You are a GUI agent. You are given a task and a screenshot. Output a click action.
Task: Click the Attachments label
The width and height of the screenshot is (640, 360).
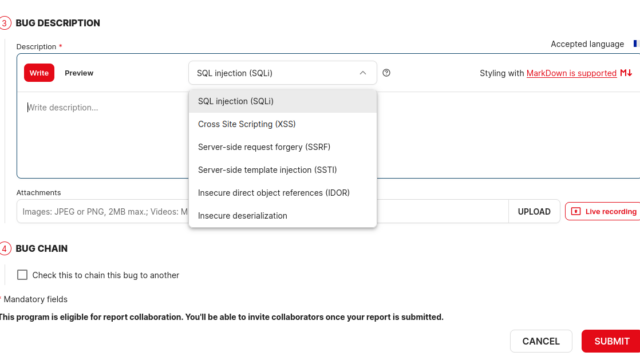(x=38, y=193)
